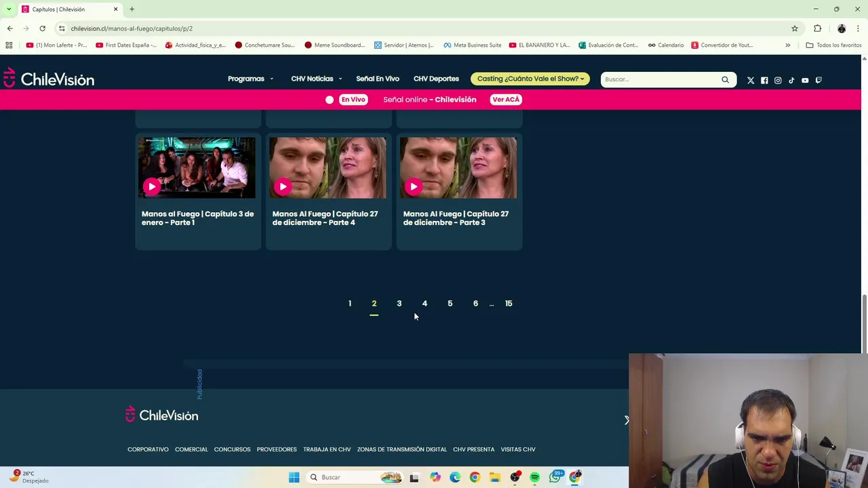Open the tab search dropdown arrow
868x488 pixels.
click(x=9, y=9)
